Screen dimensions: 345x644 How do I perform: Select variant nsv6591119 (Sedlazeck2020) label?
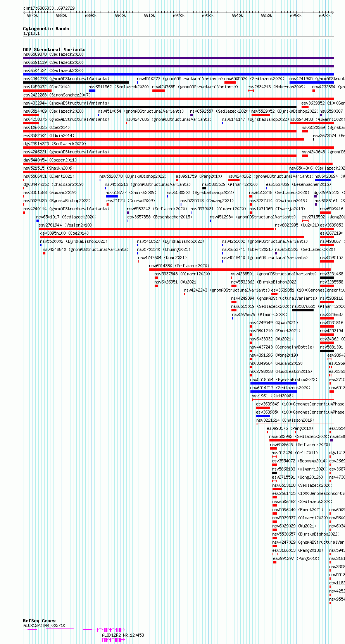[x=53, y=62]
